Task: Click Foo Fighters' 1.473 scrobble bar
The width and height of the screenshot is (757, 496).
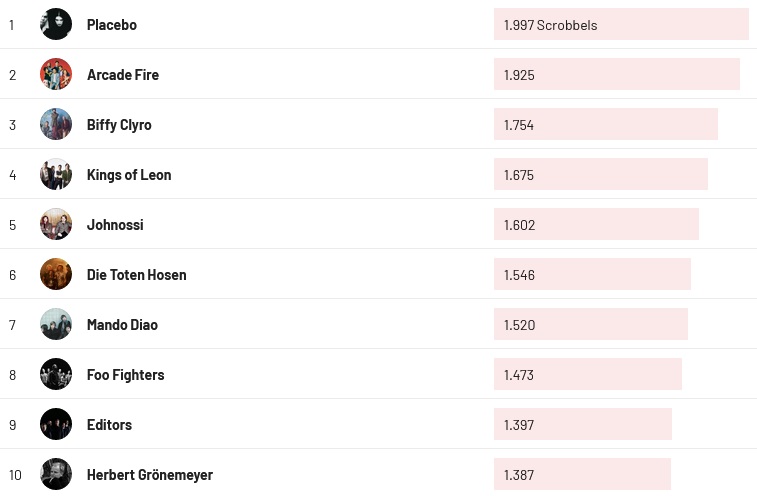Action: point(587,375)
